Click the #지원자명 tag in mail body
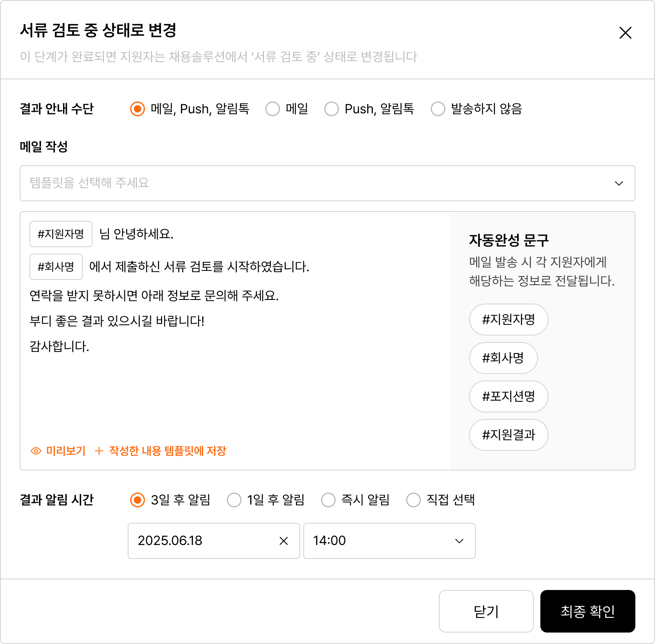655x644 pixels. 61,234
